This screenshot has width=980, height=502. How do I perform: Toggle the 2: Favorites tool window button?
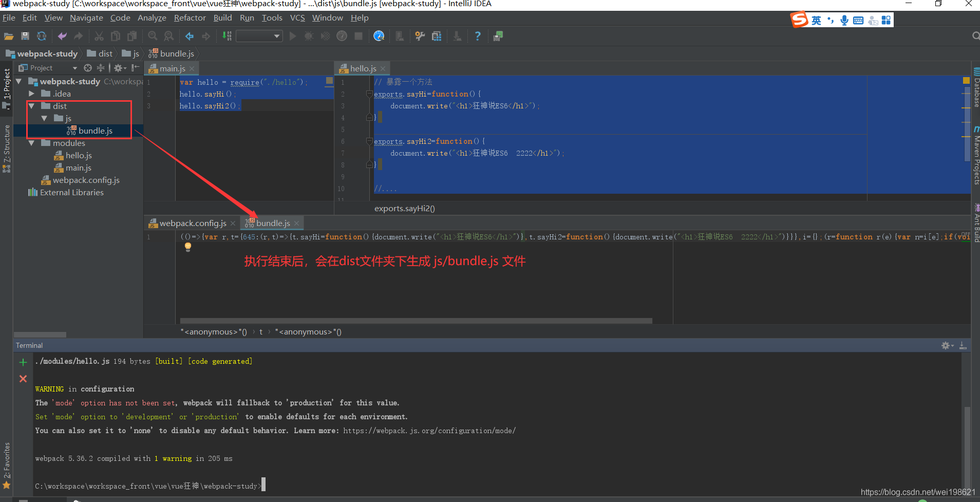click(x=6, y=466)
